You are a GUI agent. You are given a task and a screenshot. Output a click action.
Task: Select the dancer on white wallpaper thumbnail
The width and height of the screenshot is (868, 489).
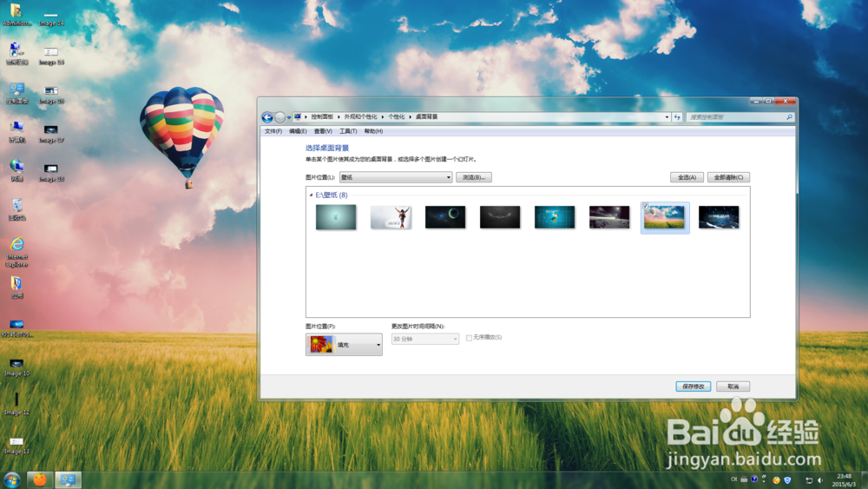pos(391,217)
